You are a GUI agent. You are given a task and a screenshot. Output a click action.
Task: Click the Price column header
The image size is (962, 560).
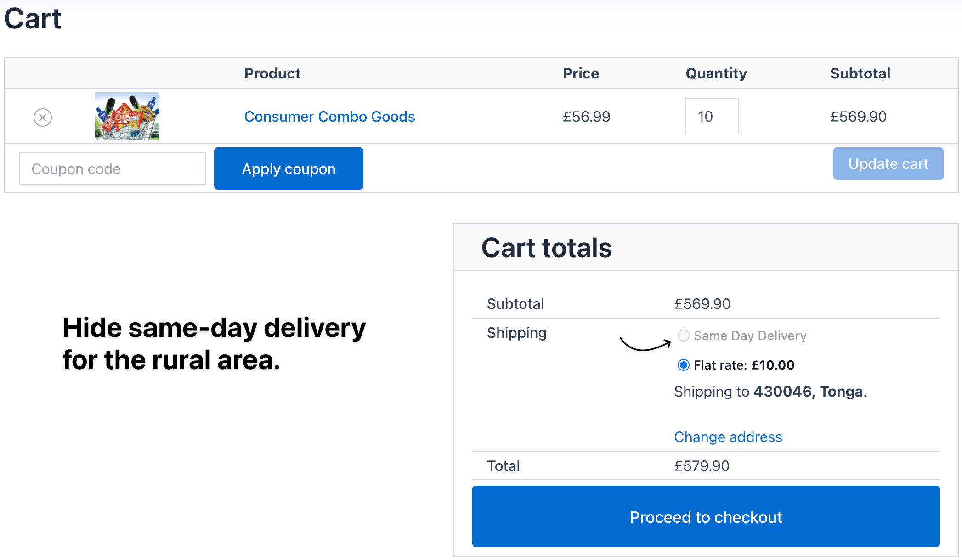[x=581, y=73]
